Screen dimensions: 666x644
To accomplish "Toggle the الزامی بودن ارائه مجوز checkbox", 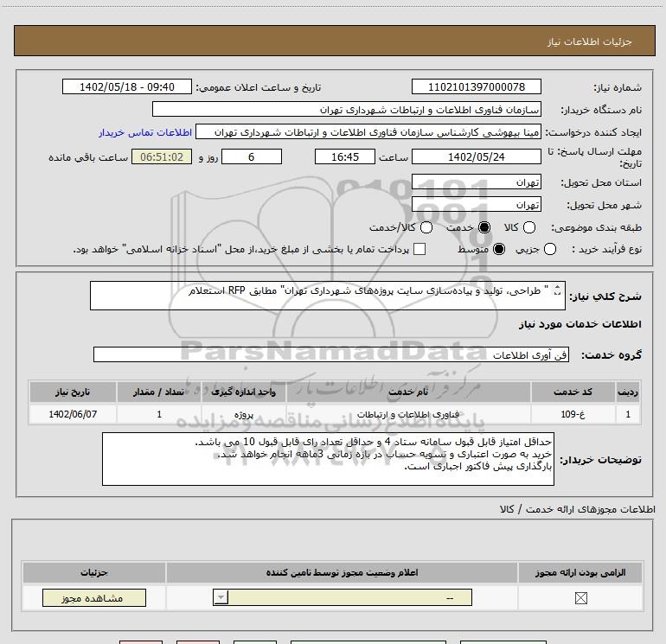I will pyautogui.click(x=580, y=598).
